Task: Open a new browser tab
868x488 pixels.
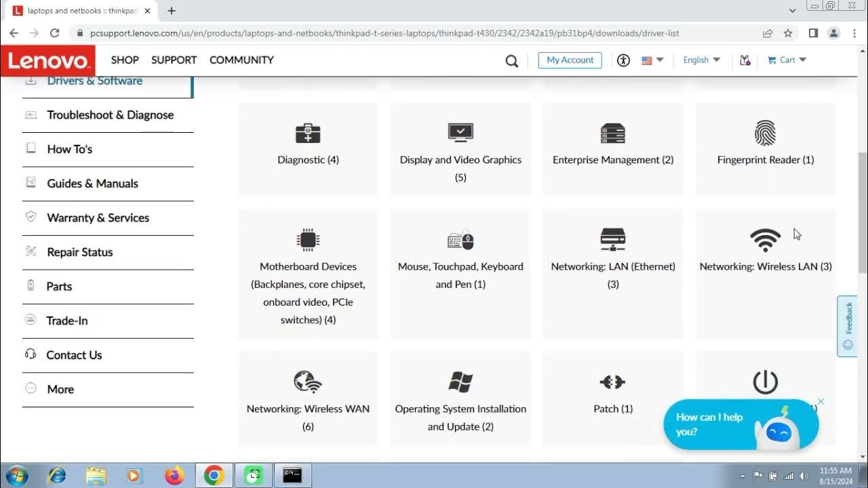Action: (x=172, y=11)
